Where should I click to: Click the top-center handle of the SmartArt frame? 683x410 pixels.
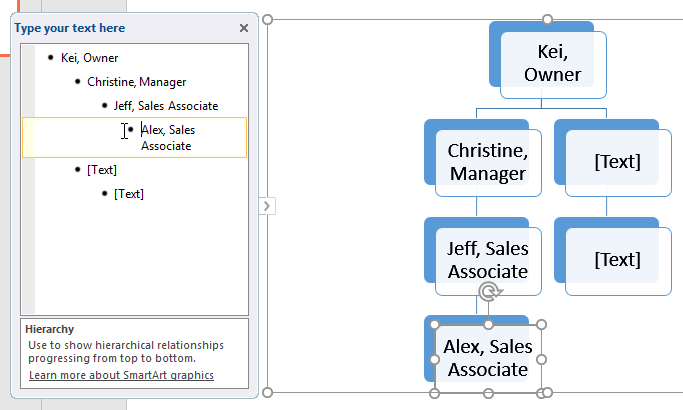547,19
